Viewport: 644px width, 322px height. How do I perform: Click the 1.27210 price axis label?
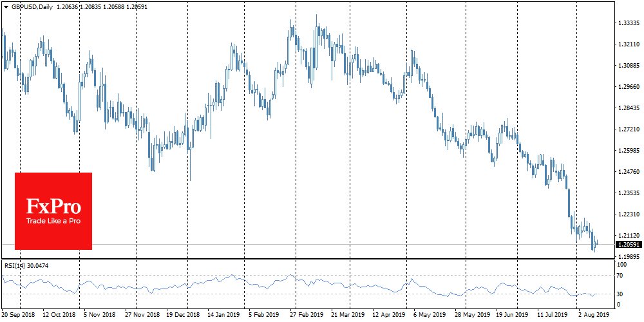pyautogui.click(x=628, y=129)
